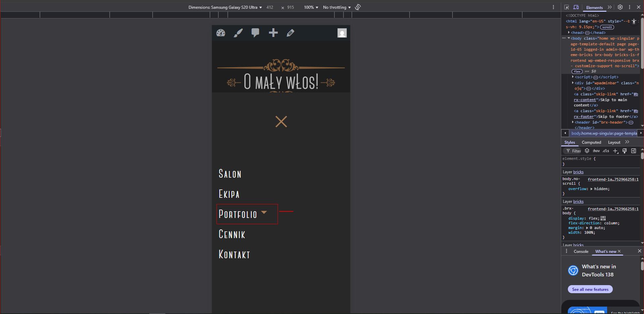Open the WordPress dashboard gauge icon
644x314 pixels.
click(221, 33)
